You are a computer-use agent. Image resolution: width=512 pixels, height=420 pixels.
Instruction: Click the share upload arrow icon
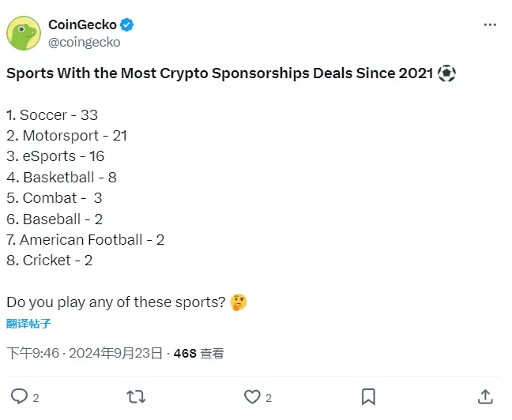click(485, 396)
